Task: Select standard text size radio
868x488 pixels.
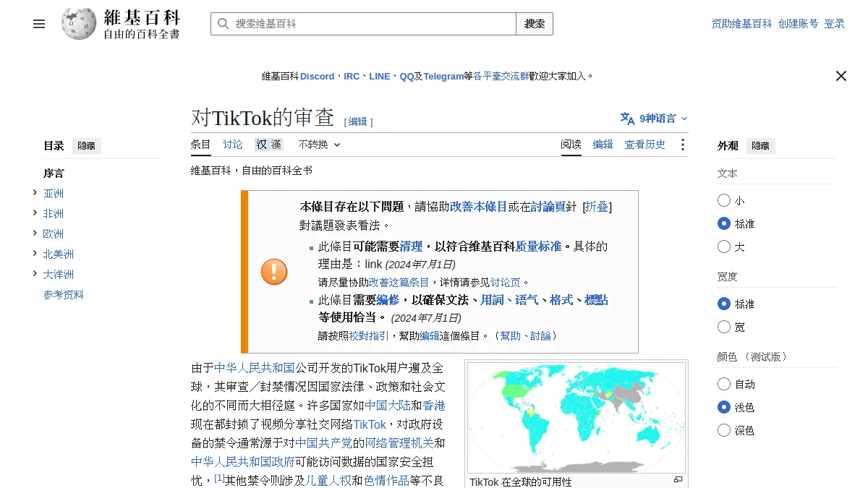Action: (724, 223)
